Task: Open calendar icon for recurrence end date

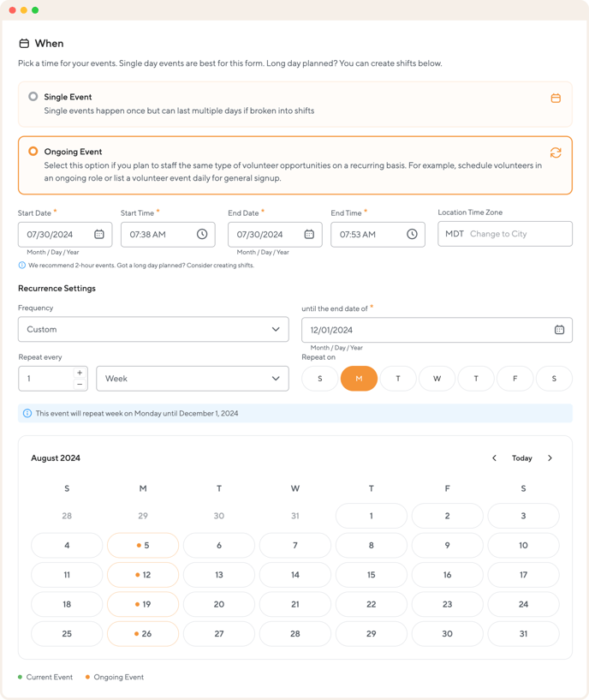Action: pos(559,330)
